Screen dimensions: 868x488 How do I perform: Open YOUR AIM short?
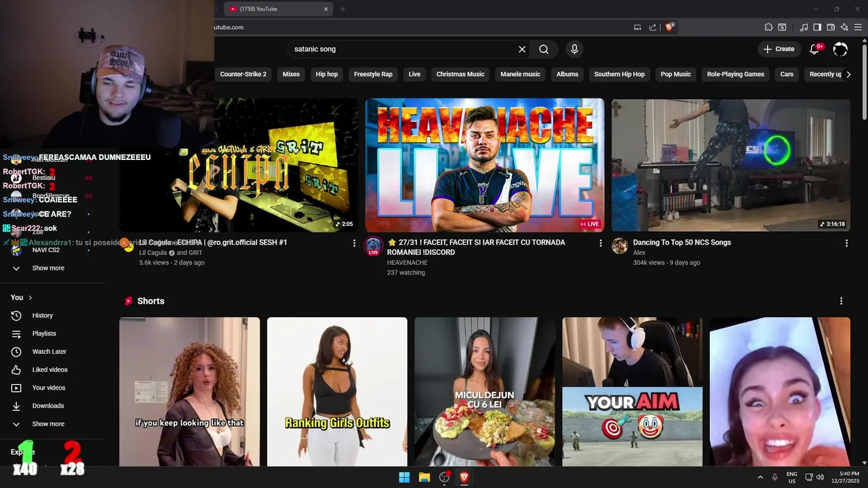pos(632,392)
